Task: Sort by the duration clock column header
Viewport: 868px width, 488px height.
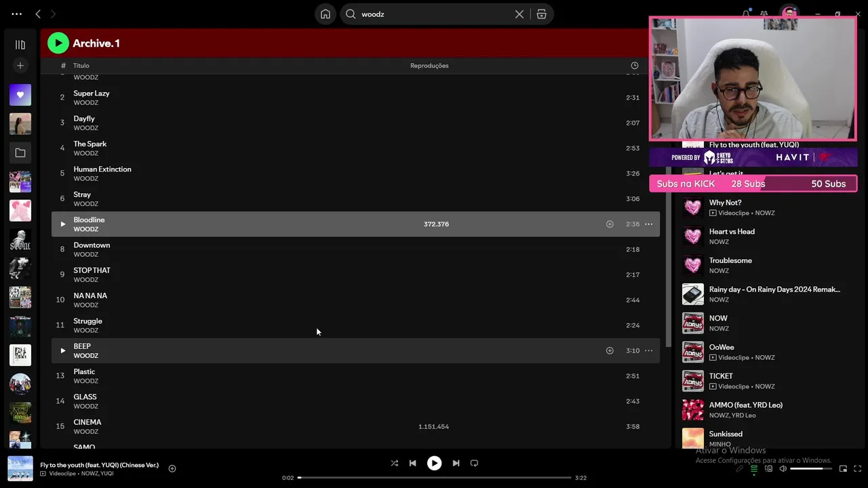Action: click(635, 66)
